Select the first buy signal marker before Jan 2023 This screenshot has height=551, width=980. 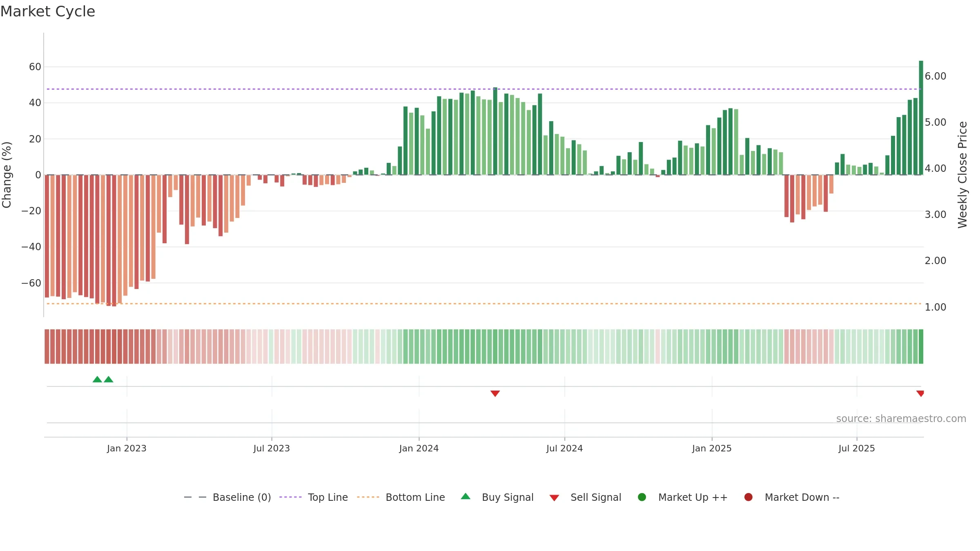tap(97, 379)
